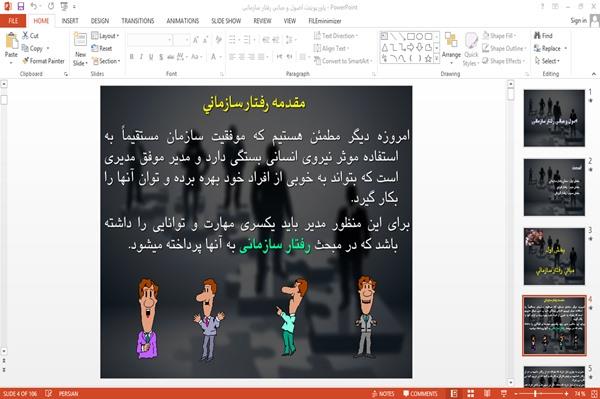The image size is (600, 399).
Task: Click zoom out minus button
Action: point(516,394)
